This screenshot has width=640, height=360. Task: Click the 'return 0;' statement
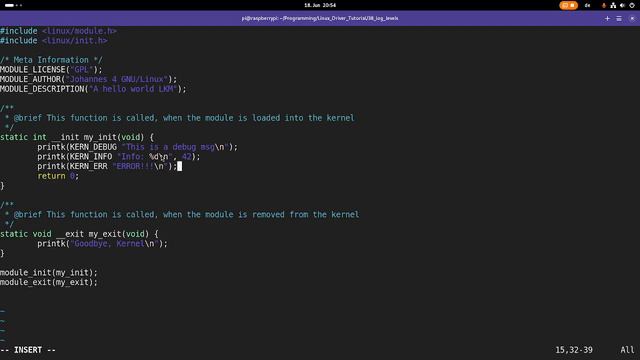[x=58, y=176]
